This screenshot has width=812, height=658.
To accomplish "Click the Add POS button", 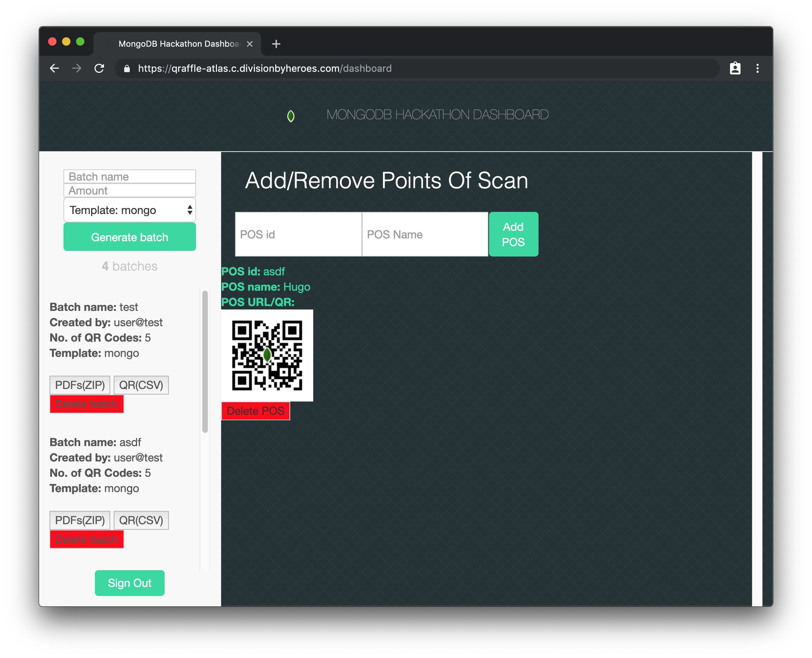I will (513, 234).
